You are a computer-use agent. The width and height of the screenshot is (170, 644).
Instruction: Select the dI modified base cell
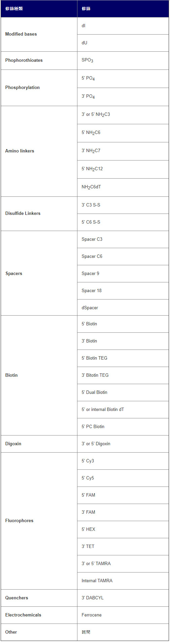click(x=123, y=26)
